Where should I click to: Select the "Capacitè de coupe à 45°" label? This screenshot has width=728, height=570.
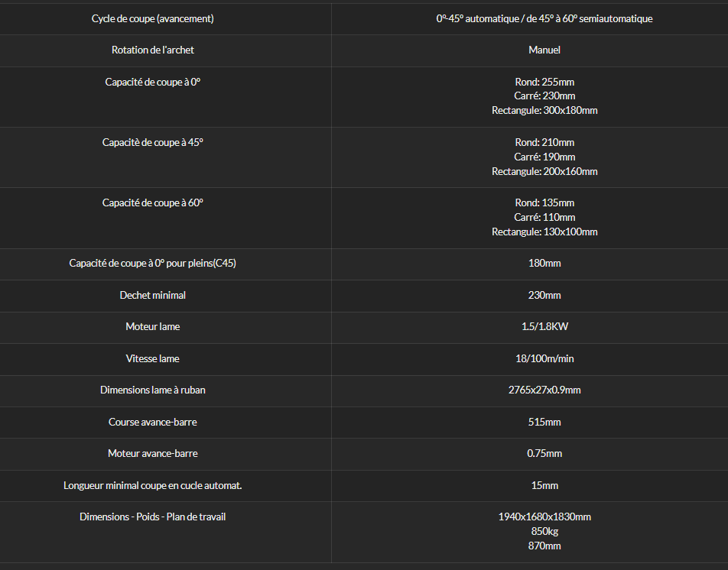tap(152, 142)
